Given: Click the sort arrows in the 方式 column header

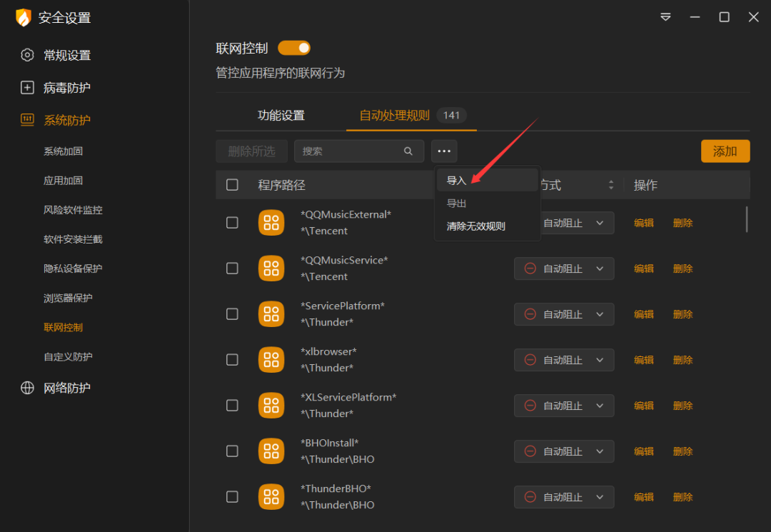Looking at the screenshot, I should point(610,185).
